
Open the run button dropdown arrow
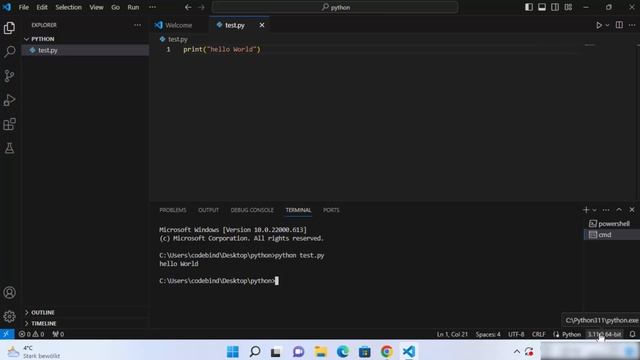coord(607,25)
